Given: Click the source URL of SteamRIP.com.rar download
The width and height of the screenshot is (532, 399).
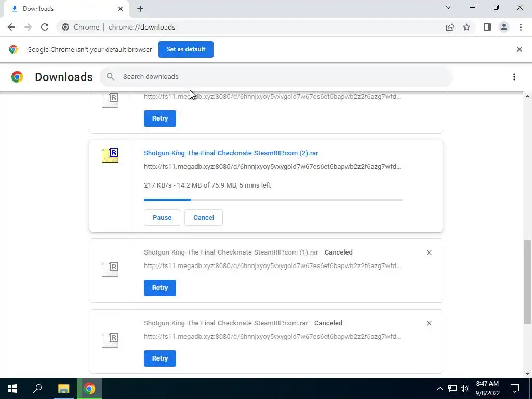Looking at the screenshot, I should [272, 336].
